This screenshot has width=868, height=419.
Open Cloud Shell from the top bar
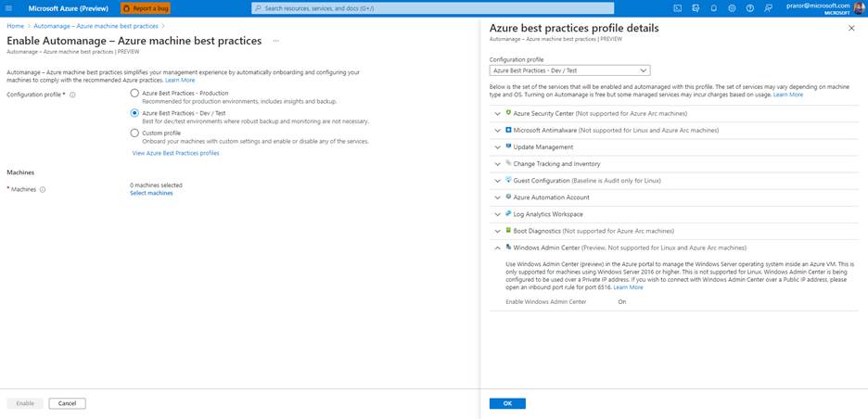tap(677, 8)
